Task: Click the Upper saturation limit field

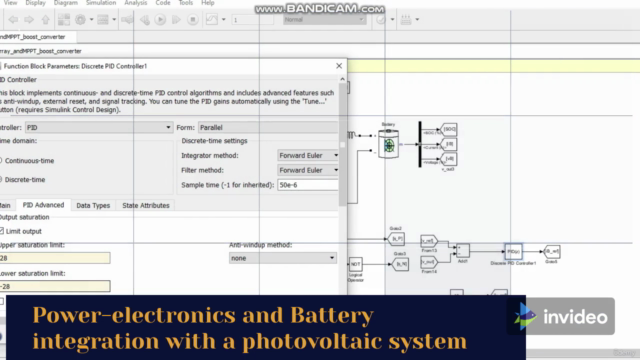Action: tap(55, 258)
